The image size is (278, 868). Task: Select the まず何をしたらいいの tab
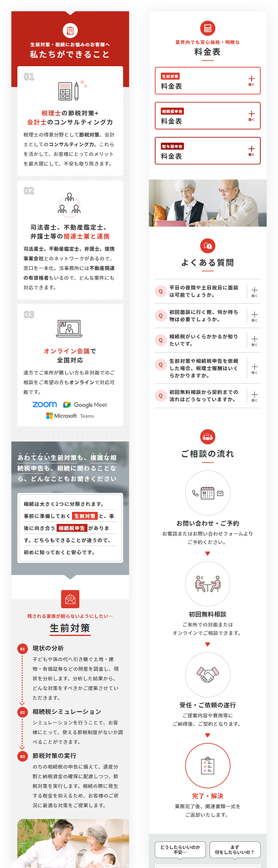click(235, 850)
